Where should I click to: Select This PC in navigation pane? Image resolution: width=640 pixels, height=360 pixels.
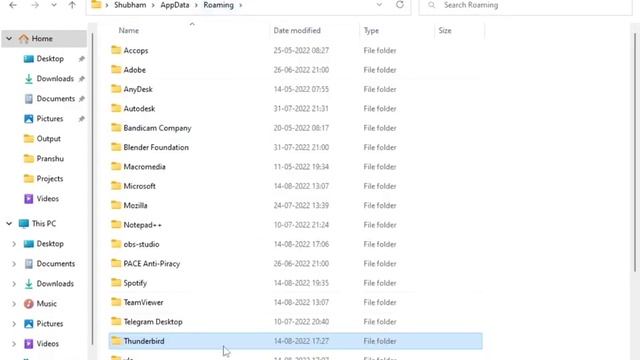[x=44, y=224]
